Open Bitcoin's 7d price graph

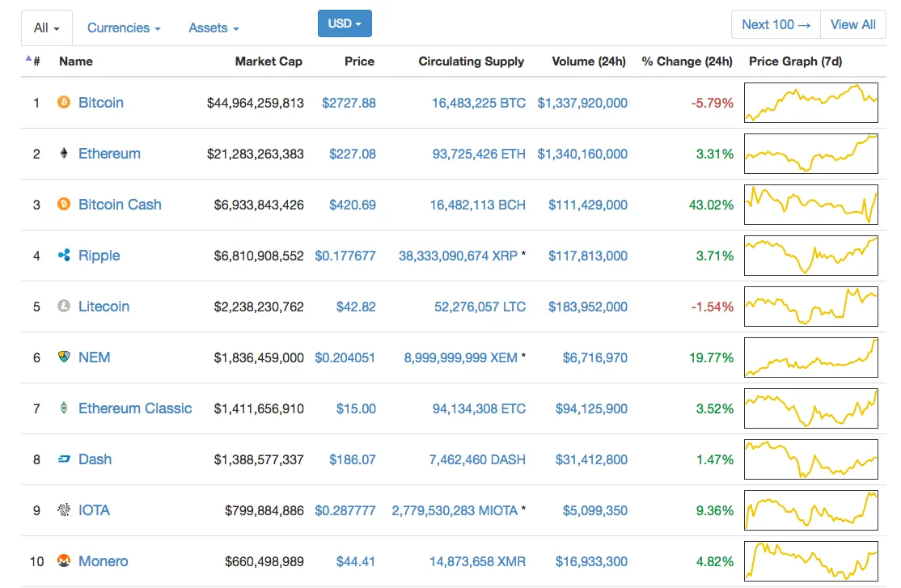coord(810,102)
